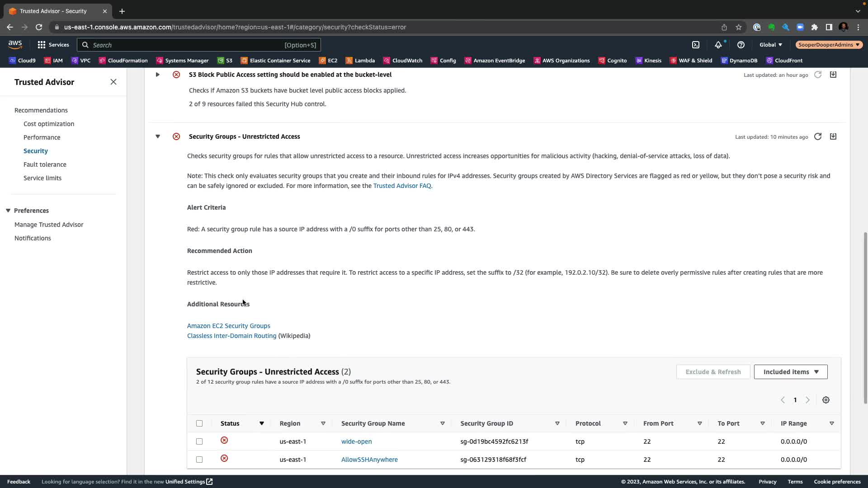Toggle the select-all checkbox in table header
This screenshot has height=488, width=868.
point(199,423)
